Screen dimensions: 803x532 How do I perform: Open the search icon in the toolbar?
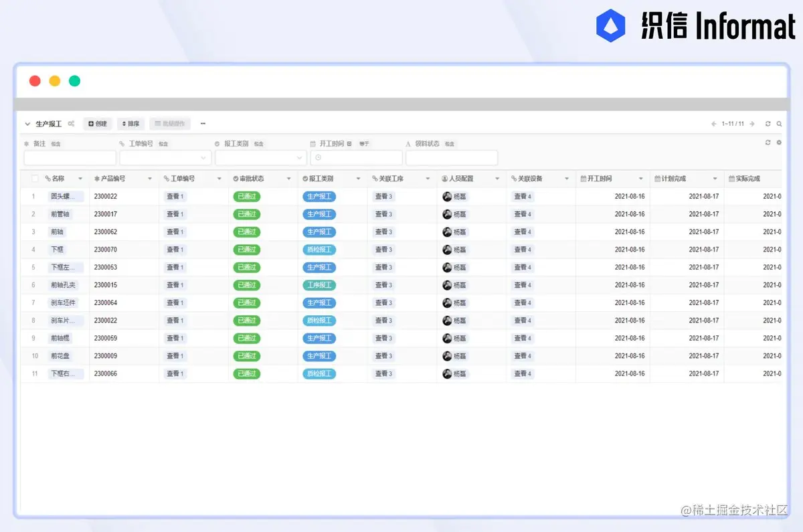[x=779, y=124]
